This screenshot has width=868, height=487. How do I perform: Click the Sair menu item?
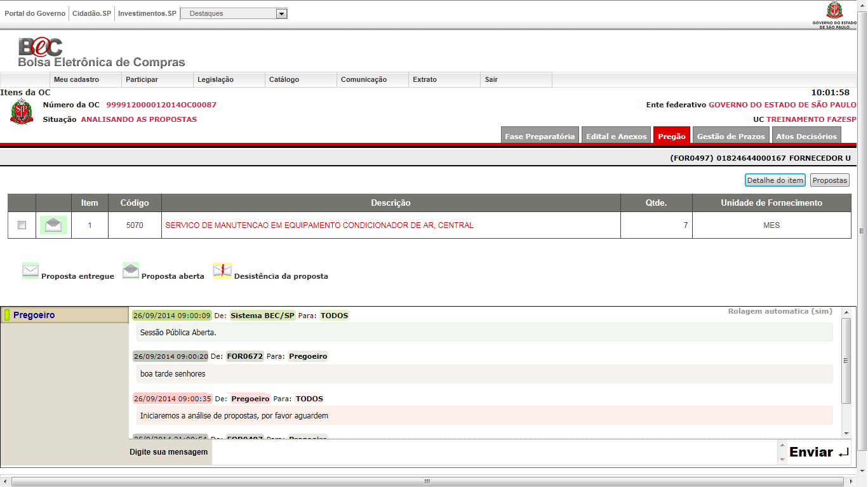tap(516, 80)
